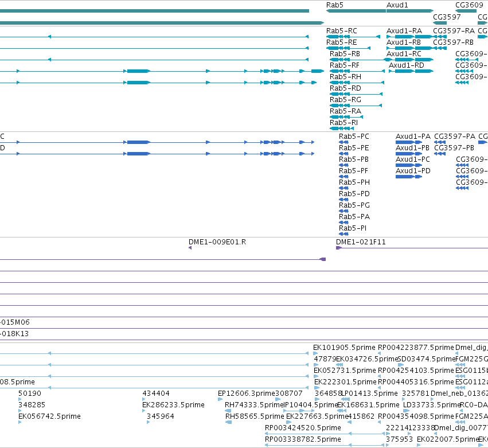Click EST EK286233.5prime
The width and height of the screenshot is (488, 448).
click(x=173, y=405)
